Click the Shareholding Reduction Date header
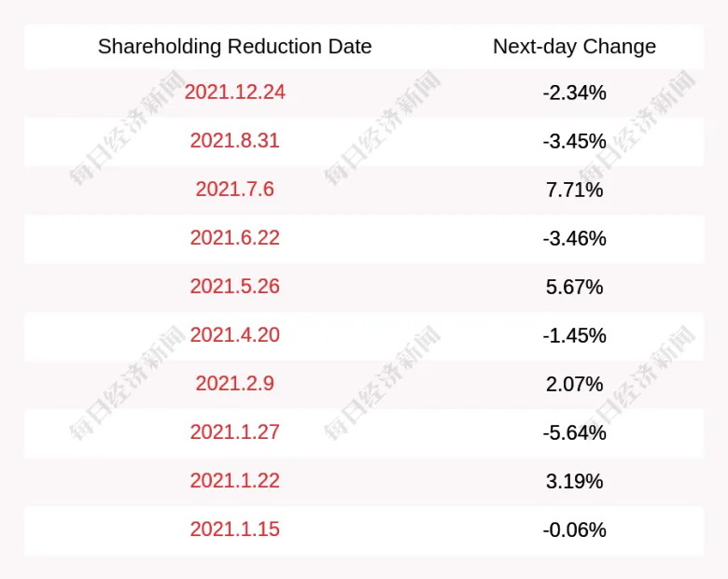The height and width of the screenshot is (579, 728). (x=234, y=47)
